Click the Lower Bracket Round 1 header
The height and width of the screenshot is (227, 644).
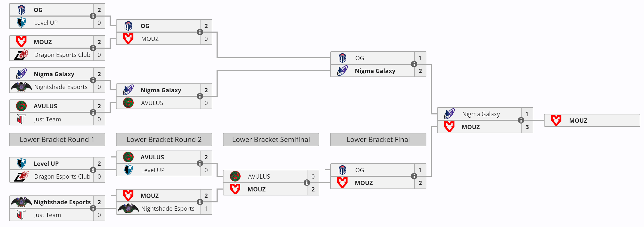(57, 140)
